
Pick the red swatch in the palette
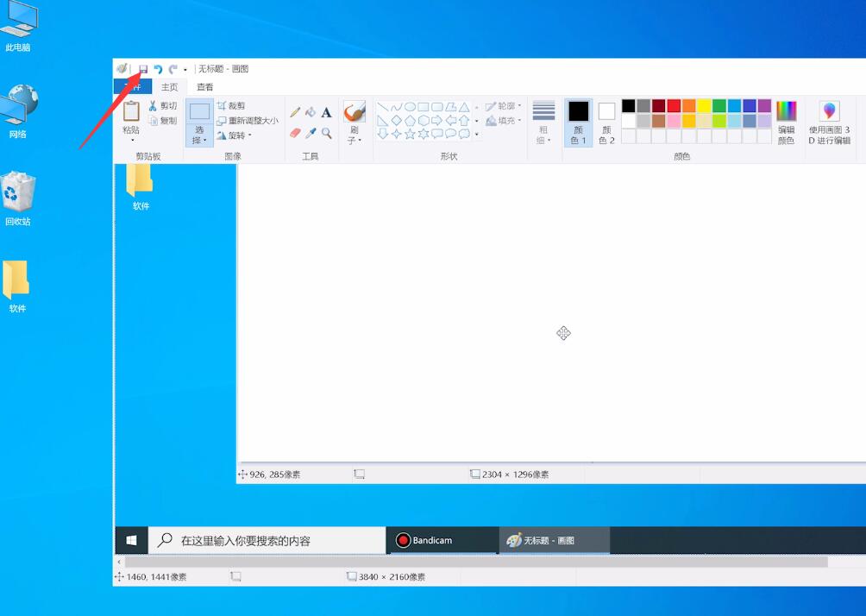(x=674, y=105)
